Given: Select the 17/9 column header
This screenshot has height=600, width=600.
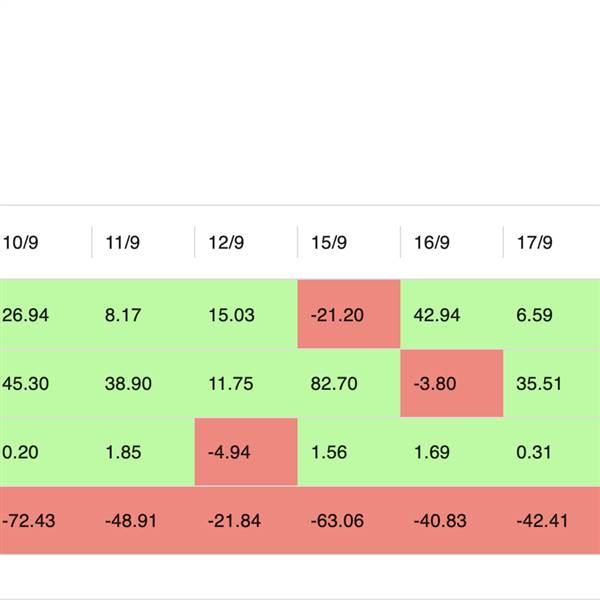Looking at the screenshot, I should [x=534, y=242].
